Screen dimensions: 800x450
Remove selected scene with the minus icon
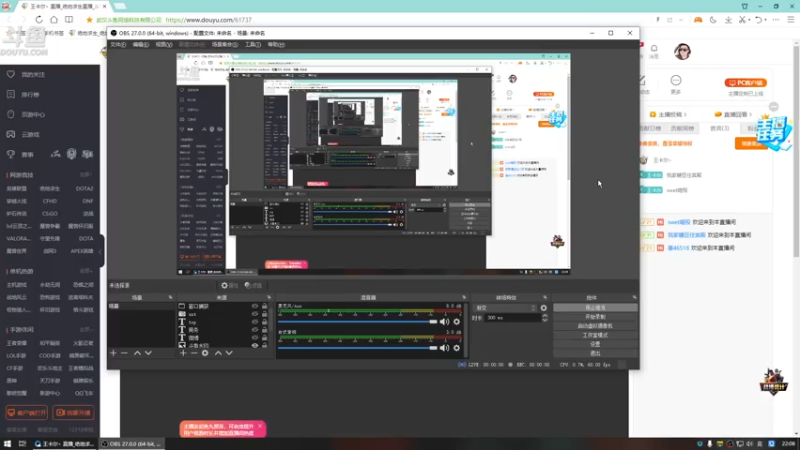point(124,353)
